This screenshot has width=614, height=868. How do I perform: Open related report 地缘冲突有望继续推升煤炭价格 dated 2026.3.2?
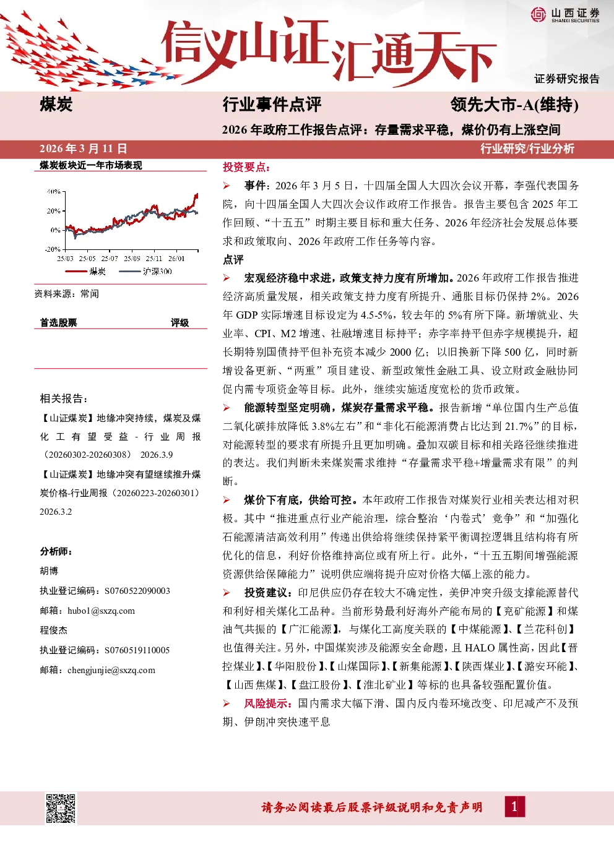[x=121, y=492]
